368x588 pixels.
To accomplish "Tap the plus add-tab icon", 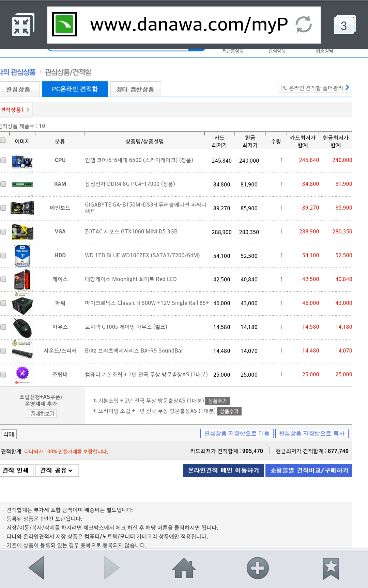I will click(258, 568).
